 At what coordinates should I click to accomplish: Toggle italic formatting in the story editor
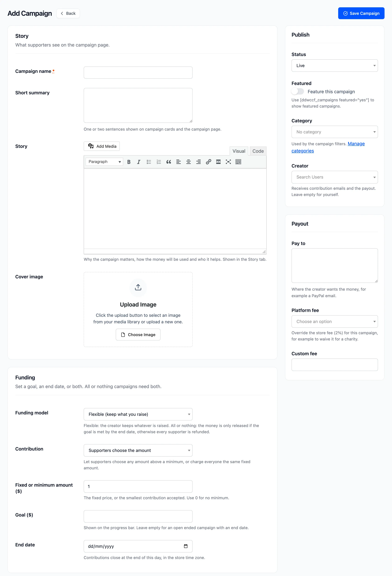139,162
